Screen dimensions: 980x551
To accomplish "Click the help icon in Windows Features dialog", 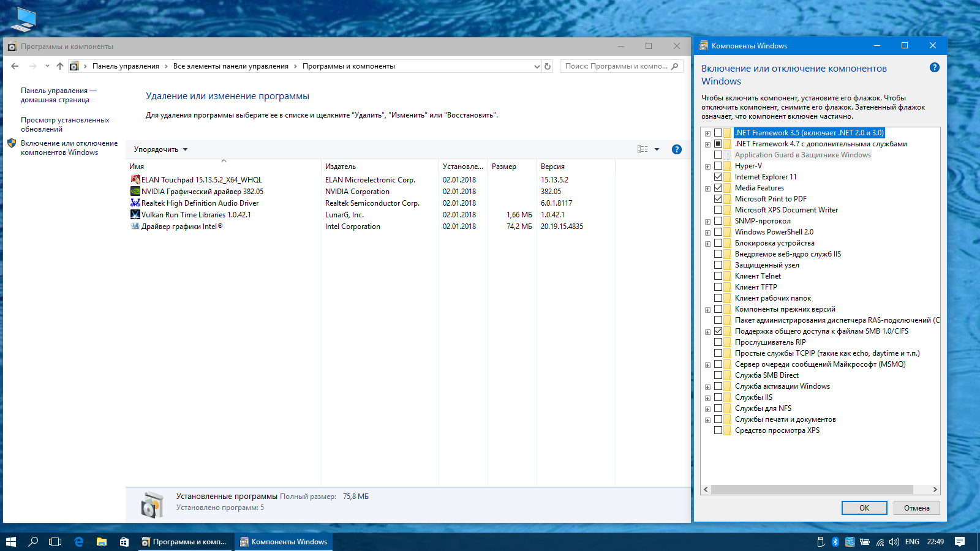I will 934,68.
